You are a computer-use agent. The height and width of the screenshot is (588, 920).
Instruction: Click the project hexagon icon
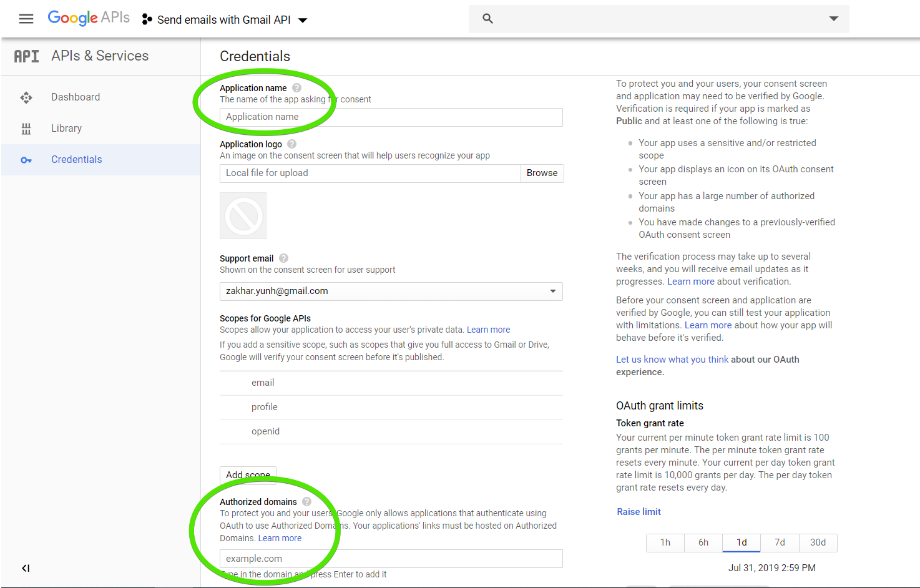[x=147, y=19]
